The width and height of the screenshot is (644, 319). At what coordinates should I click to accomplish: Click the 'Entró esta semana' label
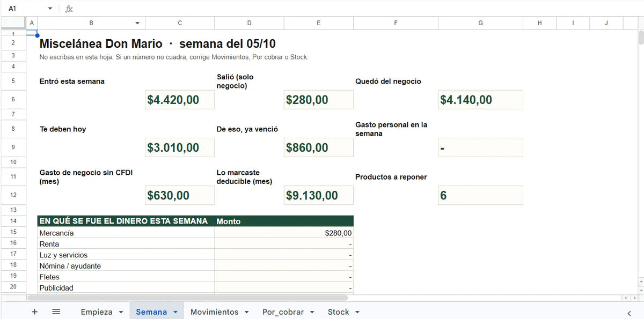(x=72, y=81)
